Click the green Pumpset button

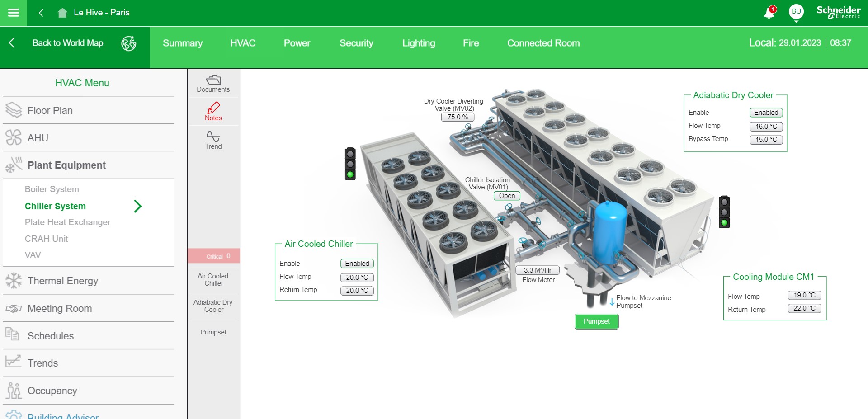coord(596,321)
